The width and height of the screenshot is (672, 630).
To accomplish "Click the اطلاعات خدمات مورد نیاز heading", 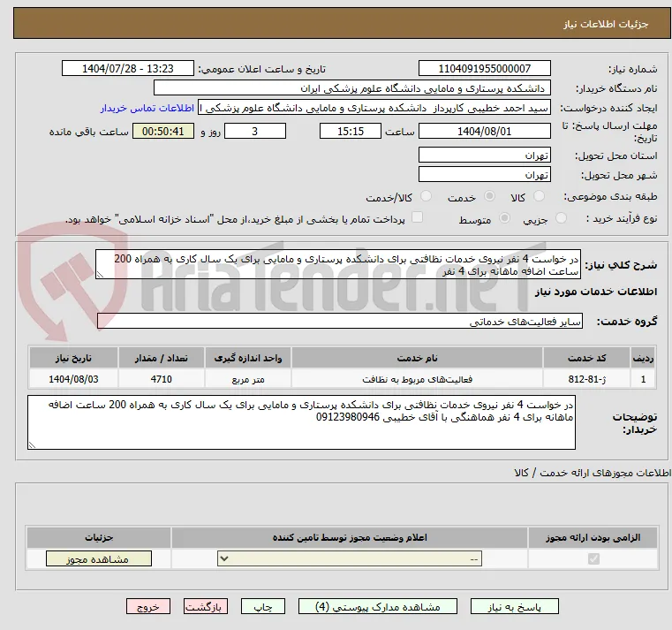I will click(596, 292).
